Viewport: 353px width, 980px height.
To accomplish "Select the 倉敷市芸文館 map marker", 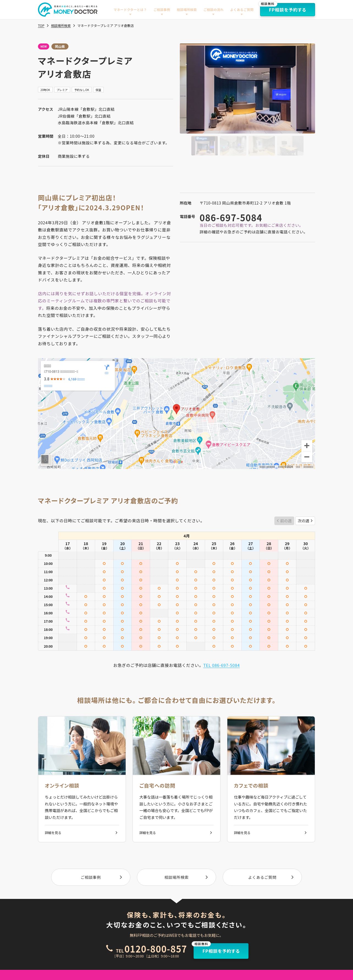I will coord(198,451).
